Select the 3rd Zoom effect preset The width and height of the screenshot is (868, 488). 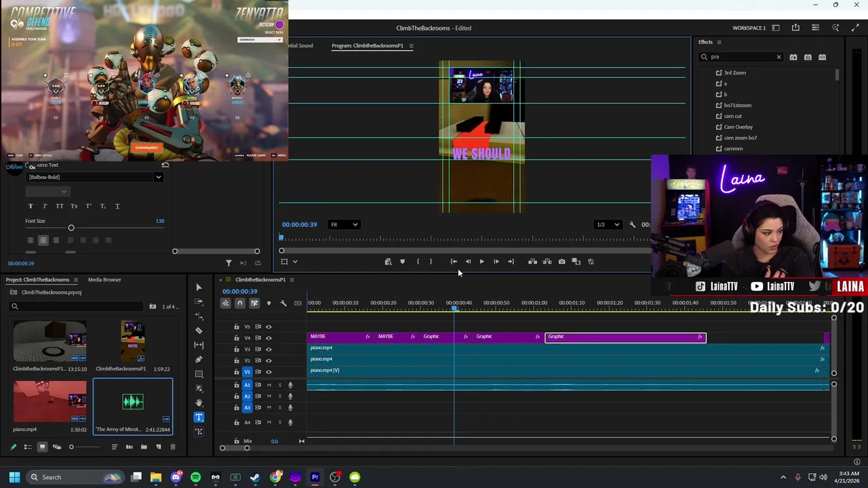point(734,73)
